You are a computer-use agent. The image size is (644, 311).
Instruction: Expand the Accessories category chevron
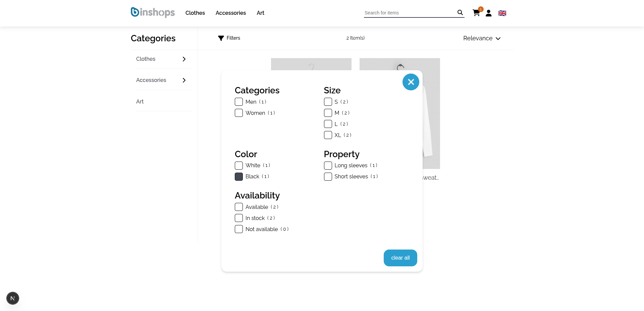click(184, 80)
